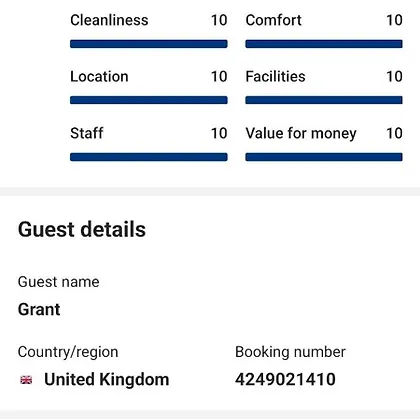Click the United Kingdom flag icon

[26, 380]
